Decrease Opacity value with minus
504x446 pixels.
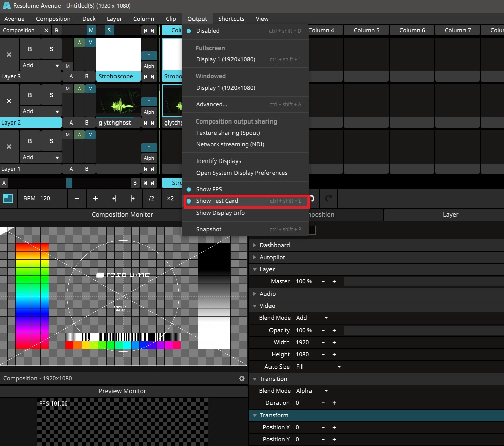[x=323, y=330]
